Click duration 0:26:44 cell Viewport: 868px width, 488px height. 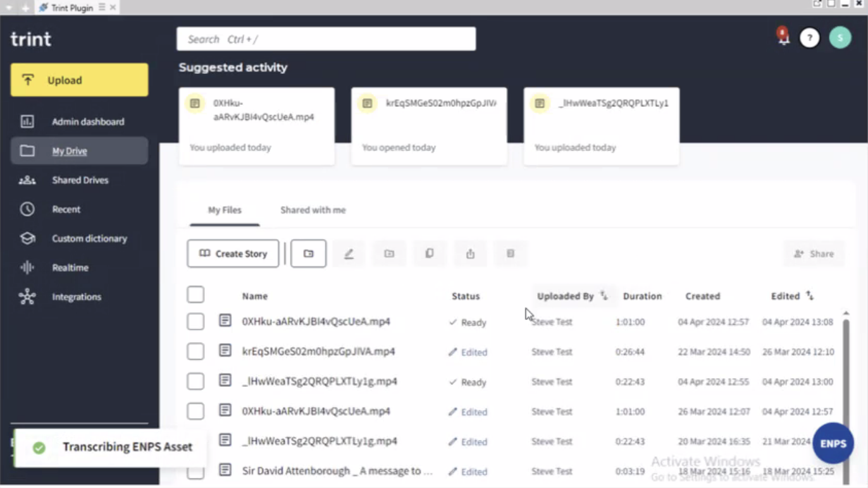point(630,351)
